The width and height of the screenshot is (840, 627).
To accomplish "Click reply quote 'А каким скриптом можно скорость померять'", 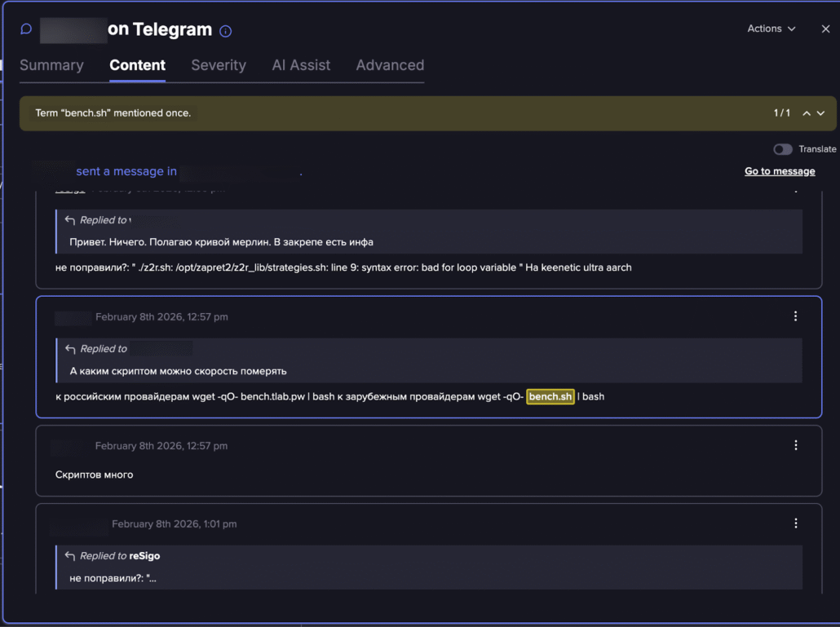I will (178, 371).
